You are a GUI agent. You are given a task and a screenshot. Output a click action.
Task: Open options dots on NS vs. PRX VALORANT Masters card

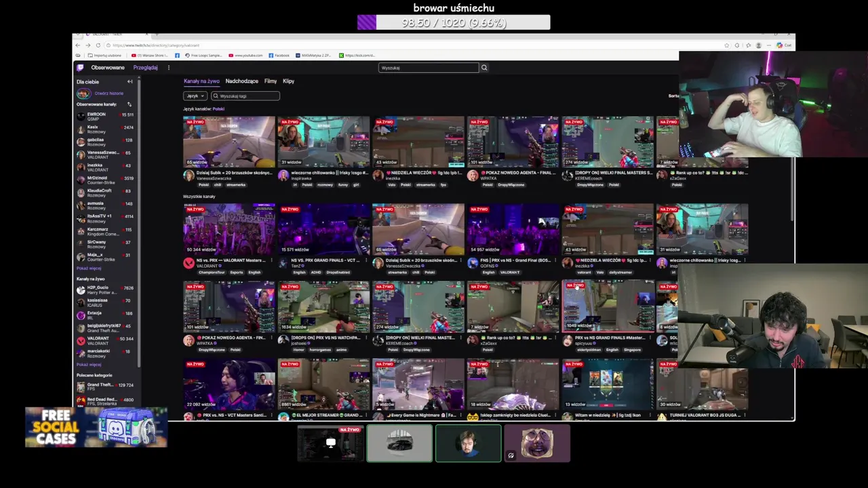(x=272, y=260)
